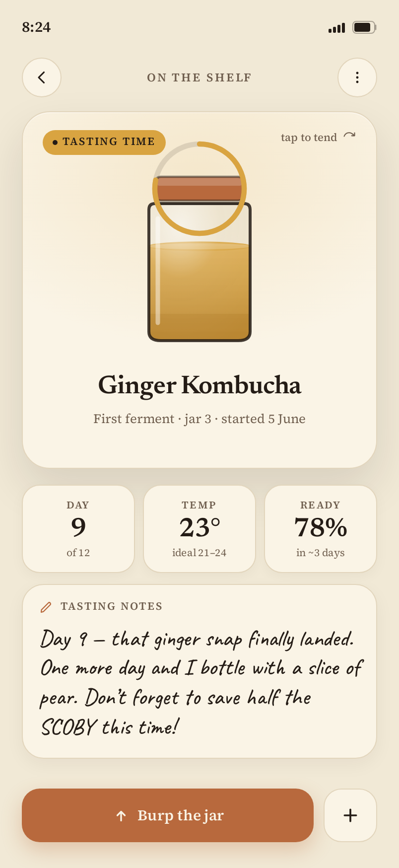Tap the On The Shelf header title

(199, 78)
